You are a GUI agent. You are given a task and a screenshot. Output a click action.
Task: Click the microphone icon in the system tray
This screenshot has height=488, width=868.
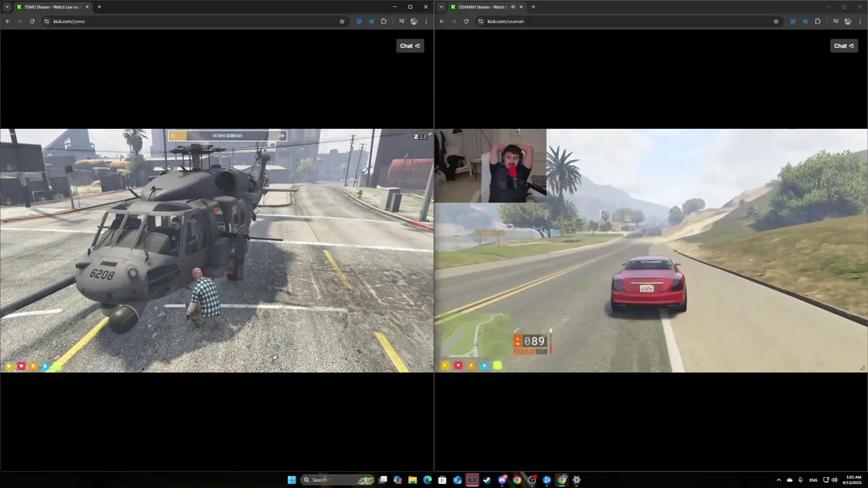pyautogui.click(x=801, y=480)
